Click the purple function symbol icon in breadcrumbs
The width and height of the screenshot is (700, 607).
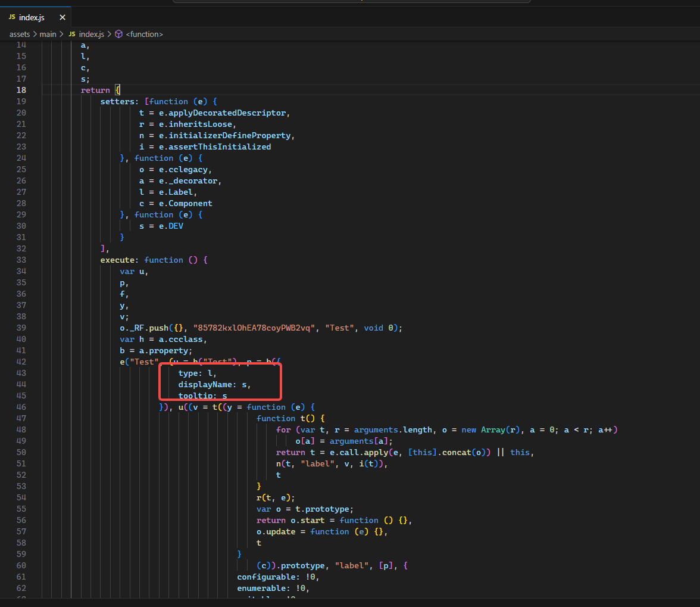(x=118, y=34)
